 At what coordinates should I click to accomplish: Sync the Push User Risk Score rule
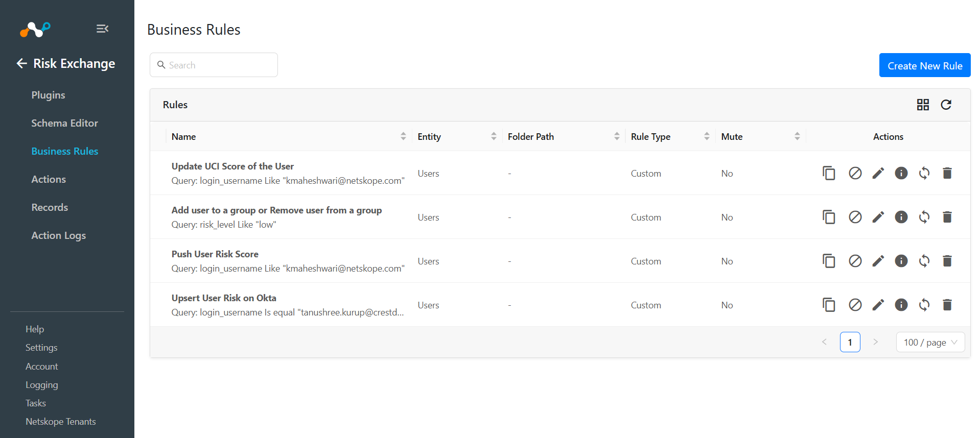coord(924,261)
